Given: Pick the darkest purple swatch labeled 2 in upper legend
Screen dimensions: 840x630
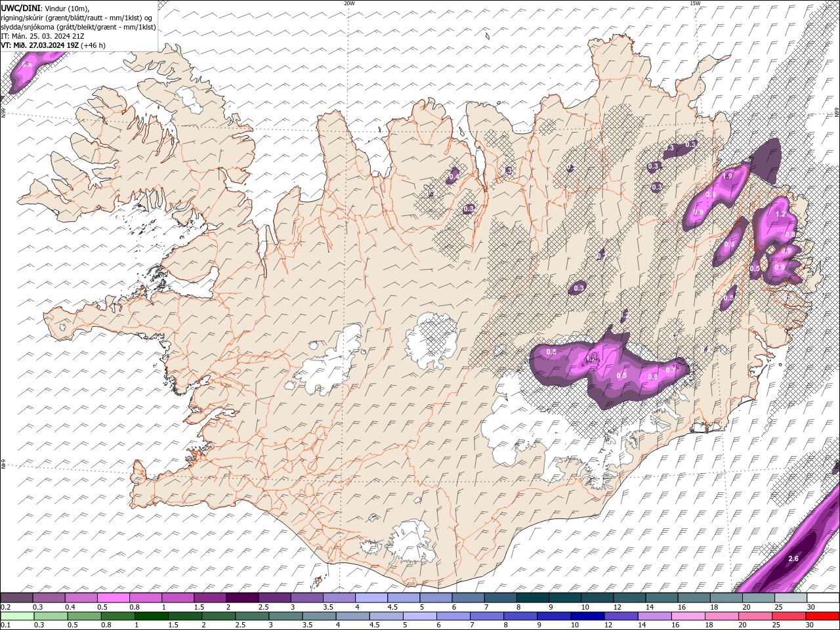Looking at the screenshot, I should click(242, 598).
